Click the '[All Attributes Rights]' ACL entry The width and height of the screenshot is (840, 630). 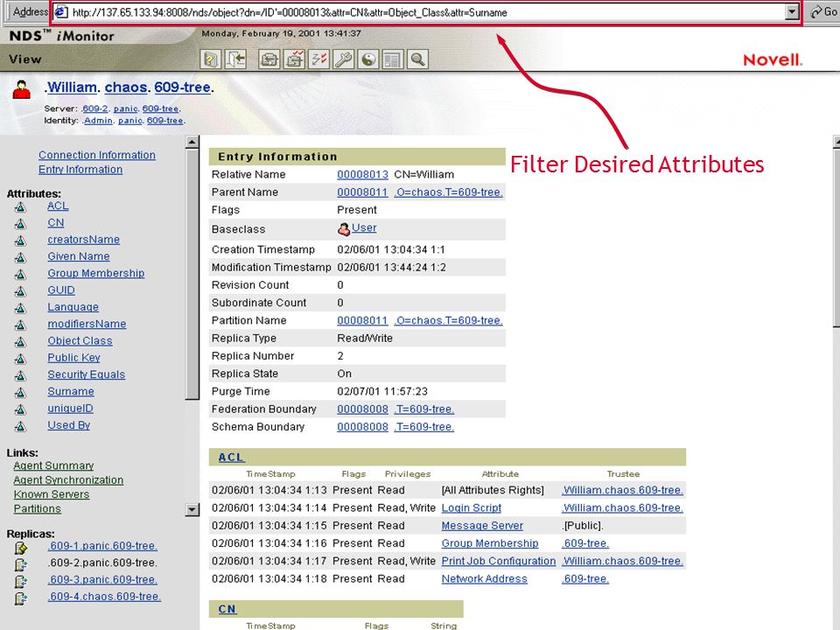click(493, 490)
